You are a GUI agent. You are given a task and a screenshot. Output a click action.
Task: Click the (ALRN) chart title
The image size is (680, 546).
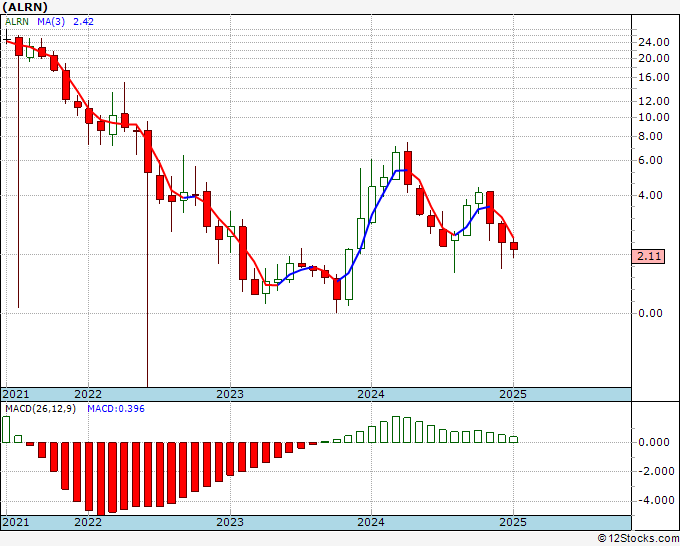(x=24, y=7)
